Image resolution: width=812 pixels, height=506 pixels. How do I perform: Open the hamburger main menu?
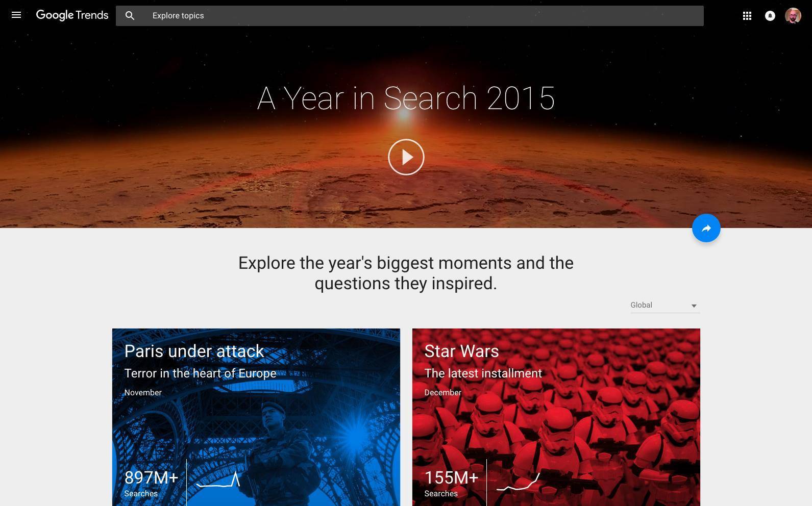tap(16, 15)
